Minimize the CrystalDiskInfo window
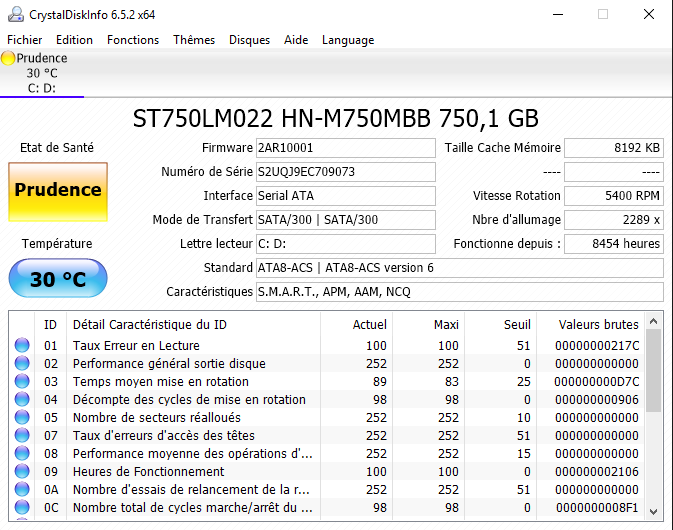673x530 pixels. point(558,15)
